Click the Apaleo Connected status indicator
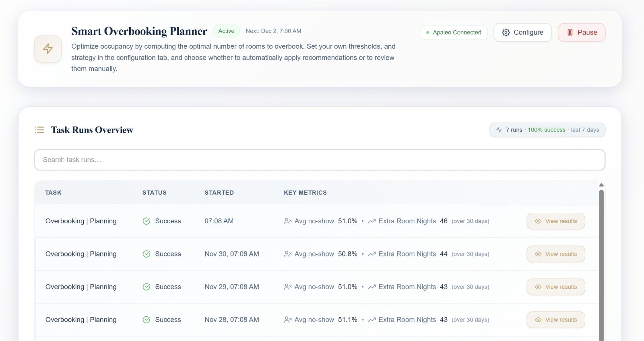 click(454, 33)
